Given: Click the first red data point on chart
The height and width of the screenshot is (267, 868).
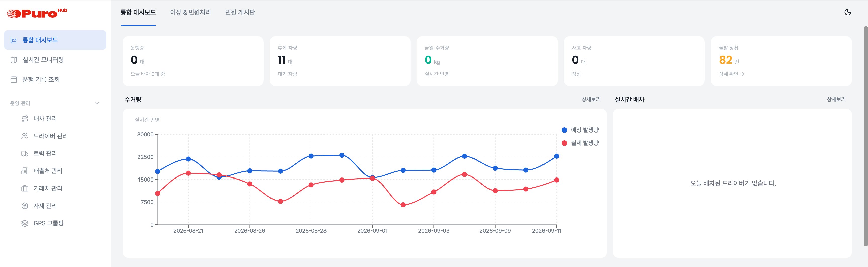Looking at the screenshot, I should pyautogui.click(x=158, y=193).
